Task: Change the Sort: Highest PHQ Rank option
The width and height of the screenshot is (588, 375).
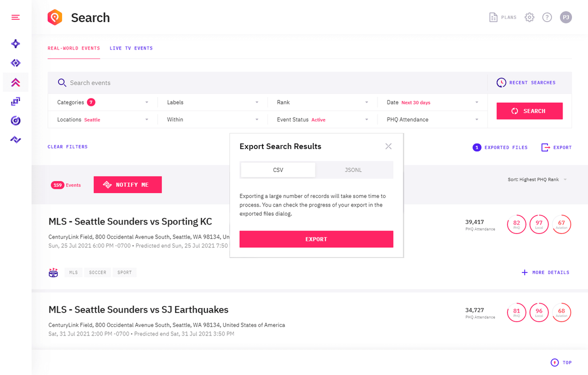Action: click(537, 179)
